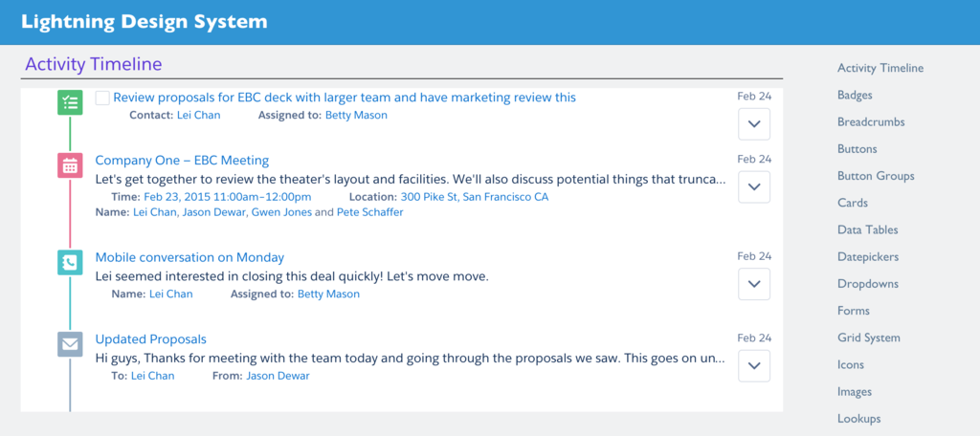Open Company One – EBC Meeting link

pyautogui.click(x=182, y=161)
